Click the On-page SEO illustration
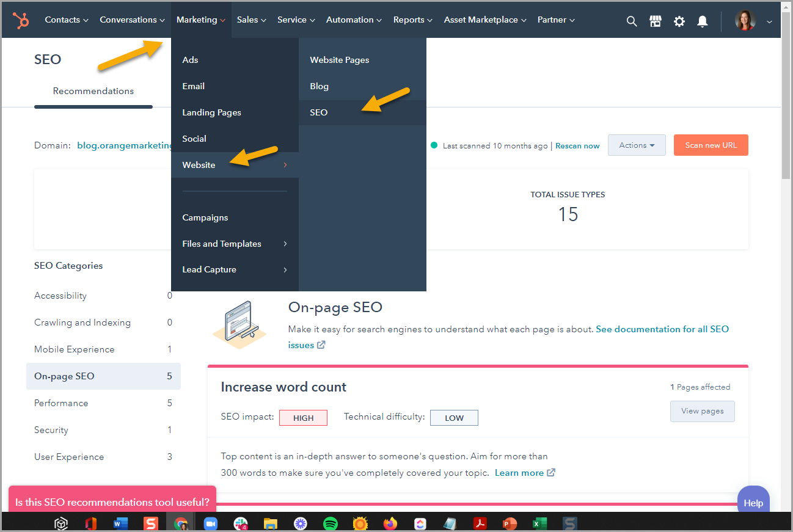 (239, 324)
